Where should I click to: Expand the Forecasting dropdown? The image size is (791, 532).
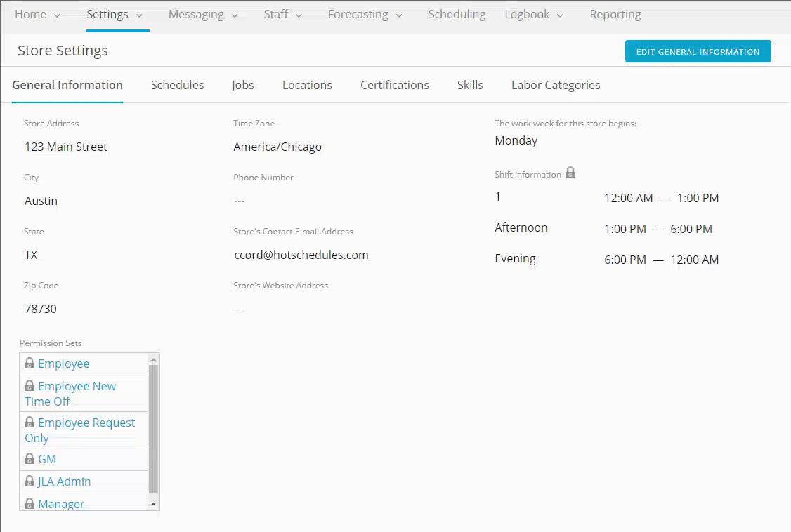398,14
